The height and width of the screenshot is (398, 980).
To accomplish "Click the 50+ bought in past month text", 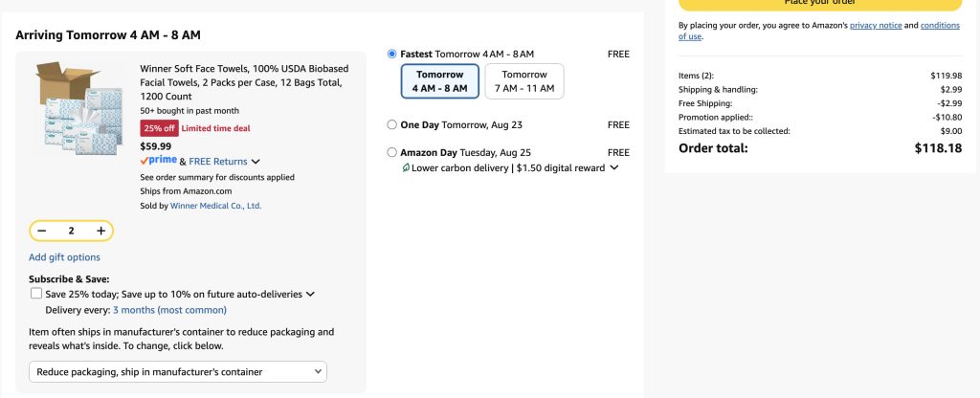I will (189, 111).
